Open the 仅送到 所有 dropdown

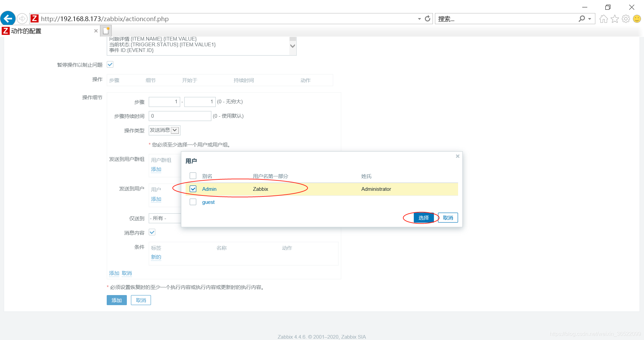(x=165, y=218)
